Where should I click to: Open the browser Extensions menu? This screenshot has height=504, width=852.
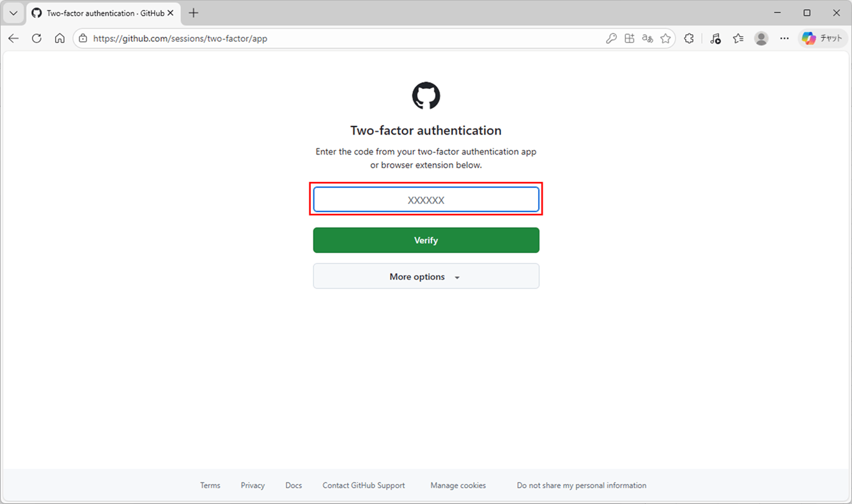click(x=688, y=38)
